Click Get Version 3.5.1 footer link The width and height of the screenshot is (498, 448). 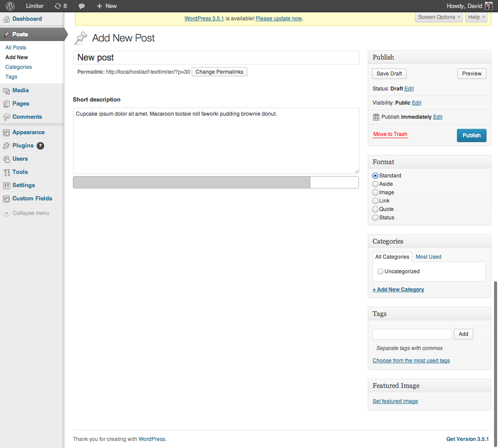pyautogui.click(x=467, y=439)
